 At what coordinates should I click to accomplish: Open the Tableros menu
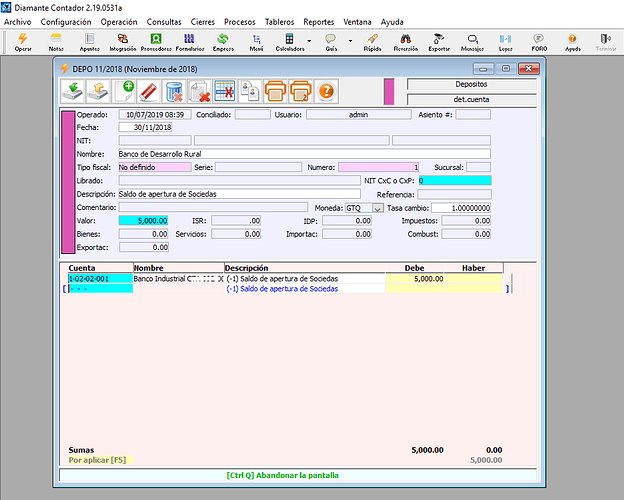click(x=279, y=21)
